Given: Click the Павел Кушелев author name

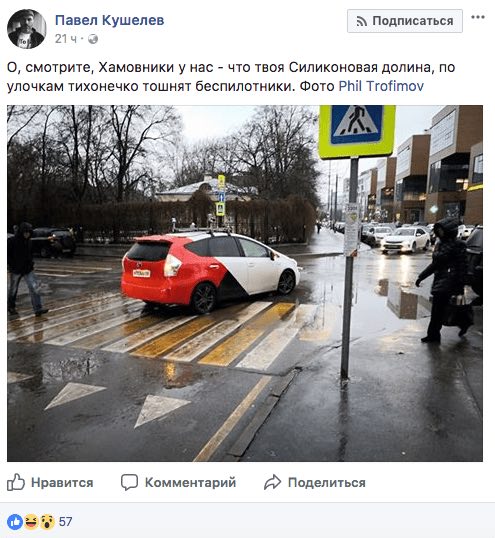Looking at the screenshot, I should tap(109, 20).
